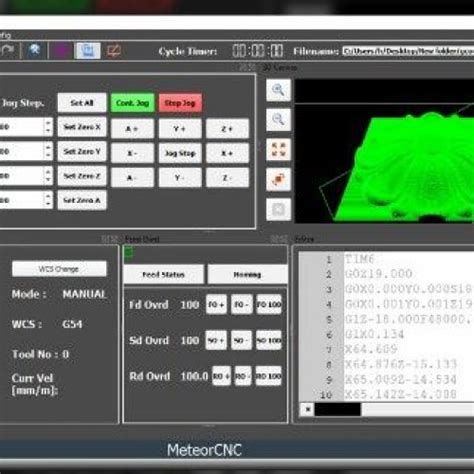Jog the Z axis up with Z +
The width and height of the screenshot is (474, 474).
click(227, 129)
